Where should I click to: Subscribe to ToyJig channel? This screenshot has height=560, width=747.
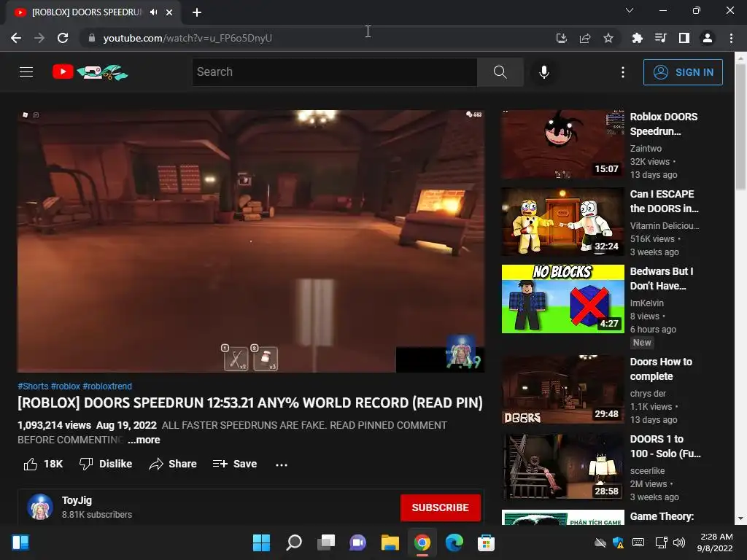440,507
